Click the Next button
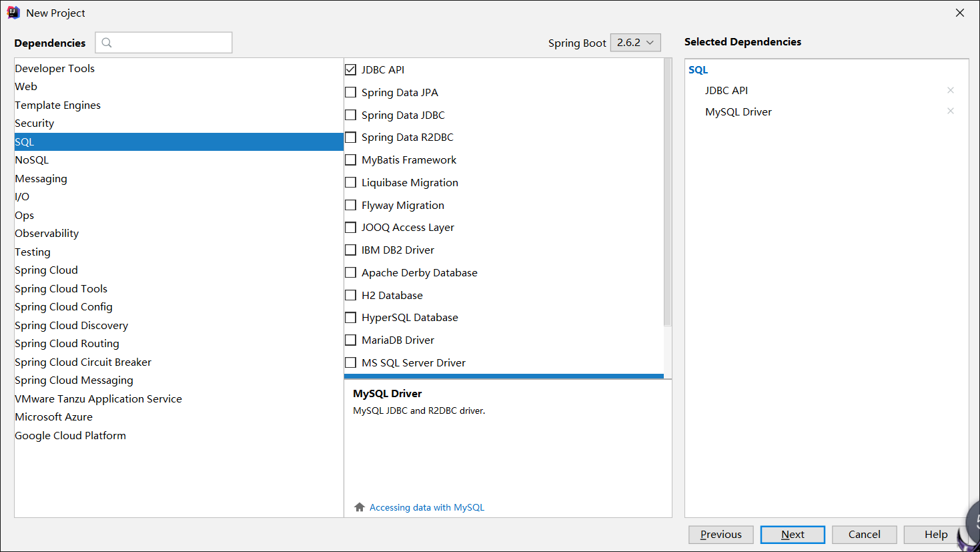980x552 pixels. click(x=793, y=535)
